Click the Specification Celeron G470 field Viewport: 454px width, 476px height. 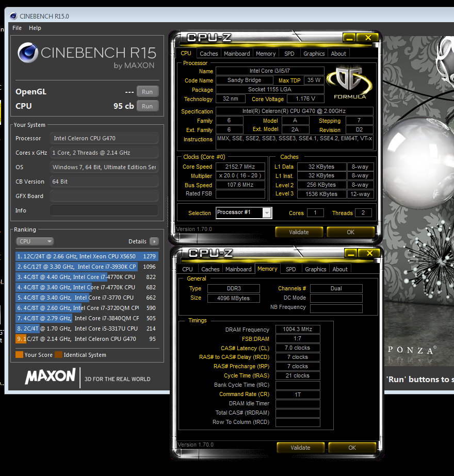coord(294,111)
